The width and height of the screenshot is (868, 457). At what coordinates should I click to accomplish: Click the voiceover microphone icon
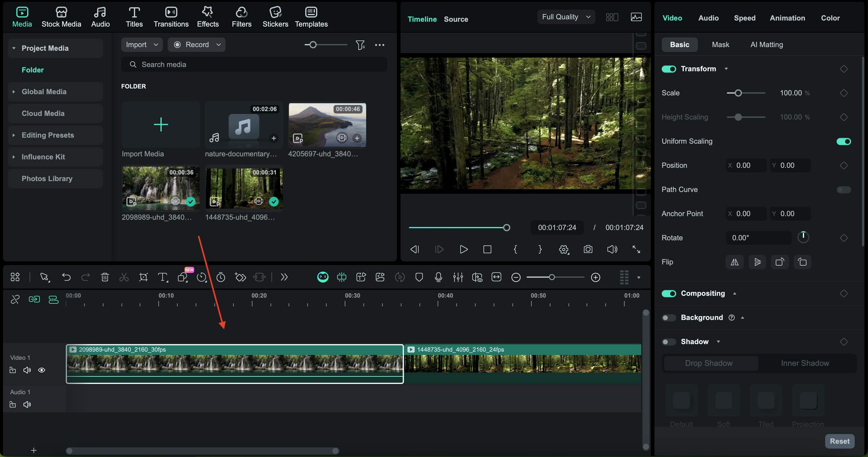tap(438, 277)
